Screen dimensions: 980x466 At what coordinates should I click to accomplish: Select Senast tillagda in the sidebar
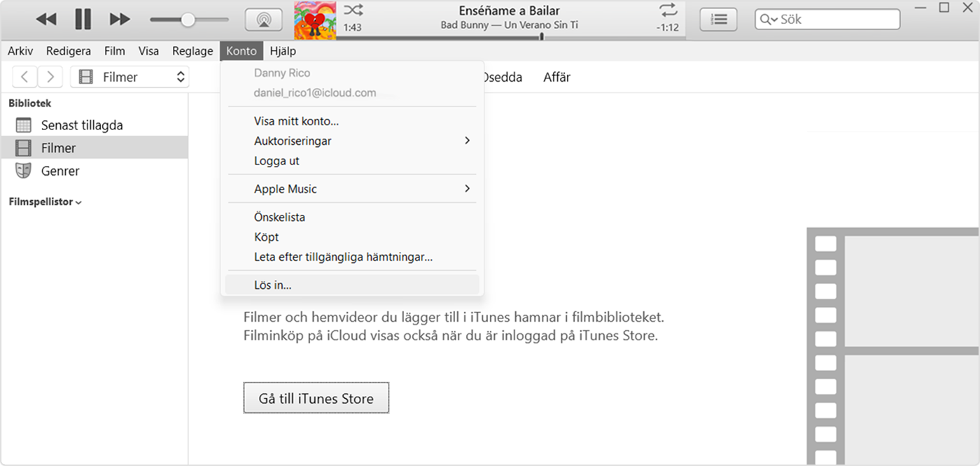pyautogui.click(x=82, y=125)
